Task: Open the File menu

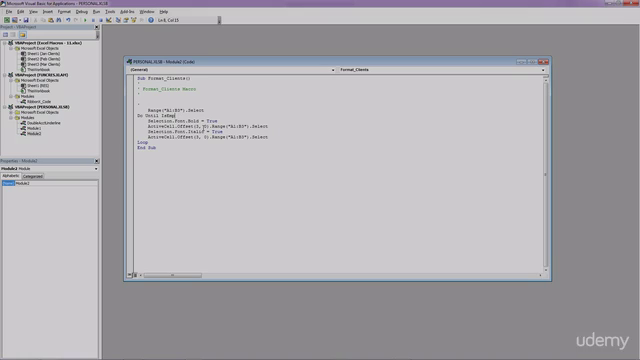Action: [9, 12]
